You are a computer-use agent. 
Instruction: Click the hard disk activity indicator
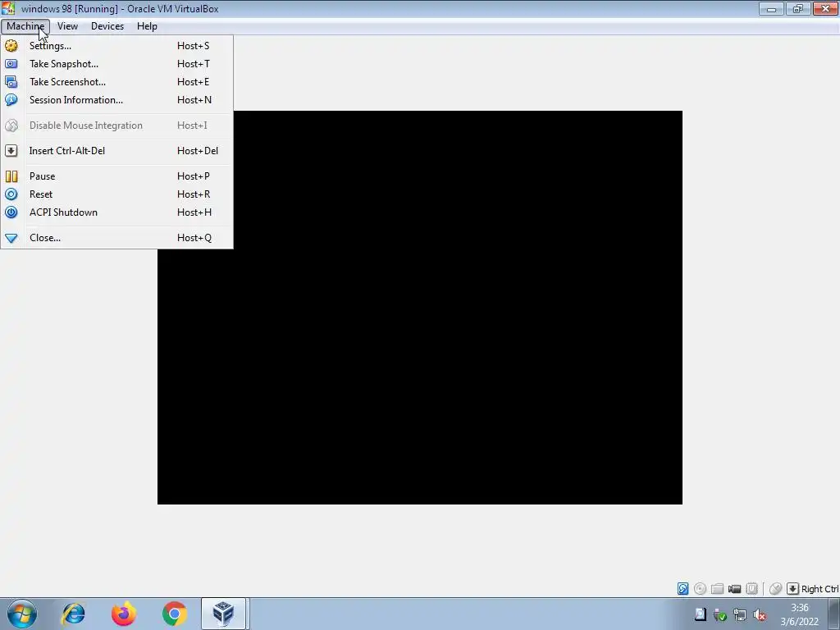tap(682, 589)
